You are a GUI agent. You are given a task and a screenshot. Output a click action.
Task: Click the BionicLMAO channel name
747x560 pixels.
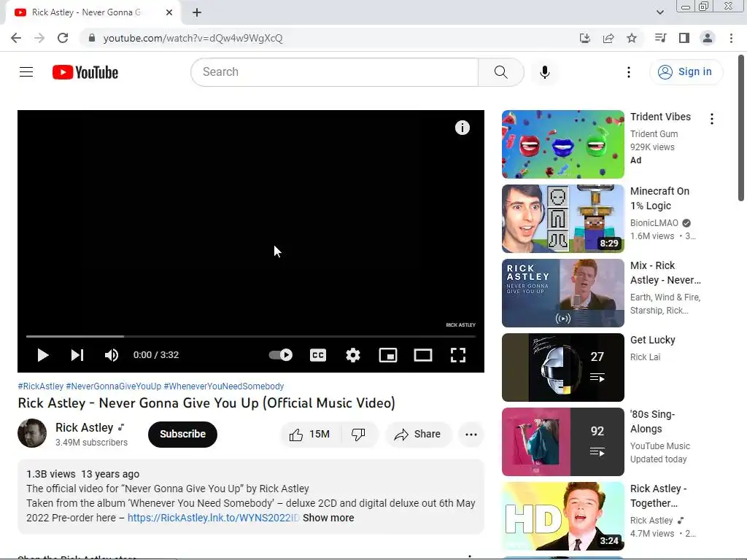pyautogui.click(x=654, y=223)
